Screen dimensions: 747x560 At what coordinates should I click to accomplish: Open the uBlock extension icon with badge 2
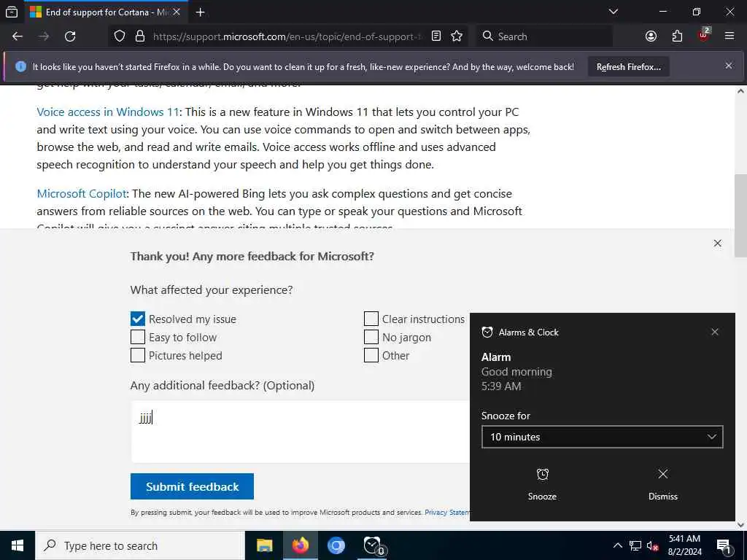(704, 35)
